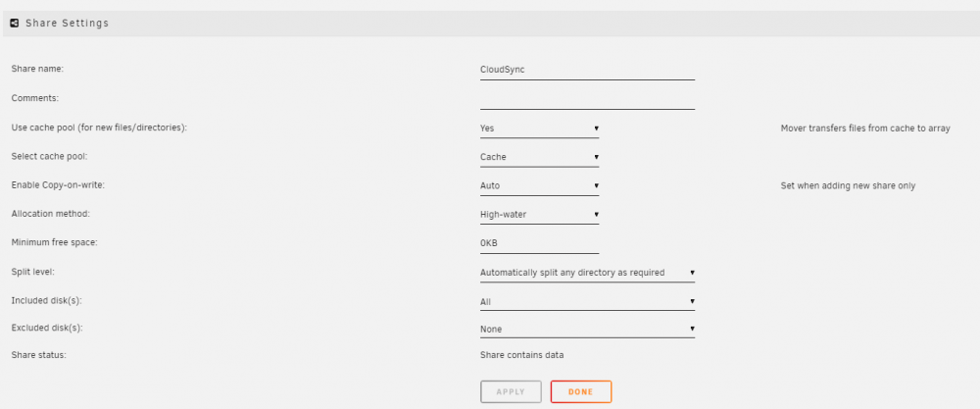Image resolution: width=980 pixels, height=409 pixels.
Task: Click the 'Allocation method:' label
Action: click(x=51, y=214)
